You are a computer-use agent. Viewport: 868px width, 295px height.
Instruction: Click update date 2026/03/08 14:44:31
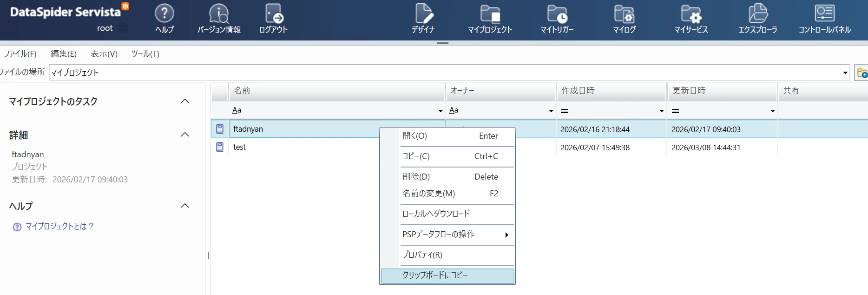pyautogui.click(x=706, y=147)
